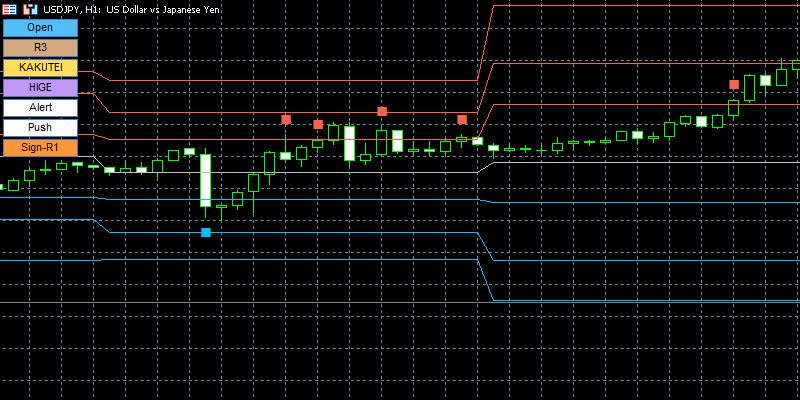Select the USDJPY, H1 chart title text
The width and height of the screenshot is (800, 400).
click(x=132, y=9)
